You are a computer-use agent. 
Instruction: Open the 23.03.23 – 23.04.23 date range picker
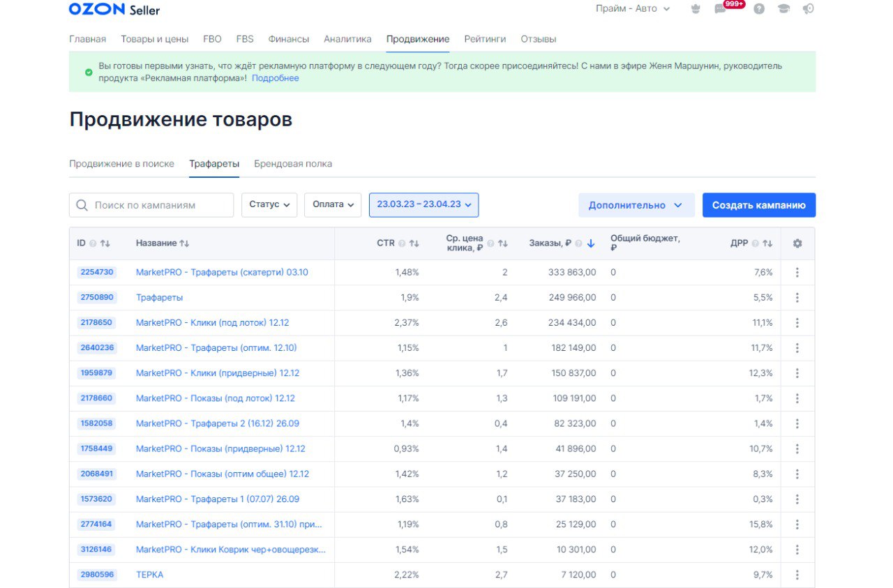[x=424, y=205]
